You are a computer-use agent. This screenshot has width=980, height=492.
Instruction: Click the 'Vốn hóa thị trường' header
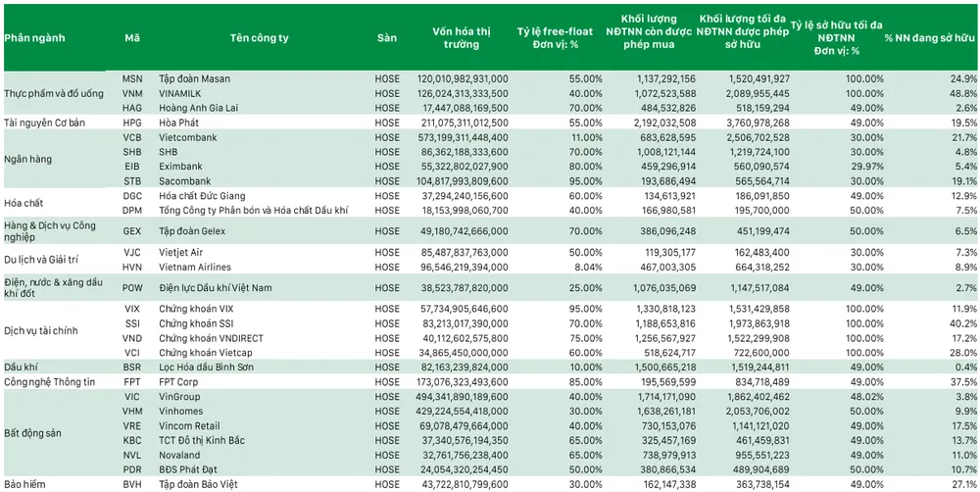click(x=463, y=38)
